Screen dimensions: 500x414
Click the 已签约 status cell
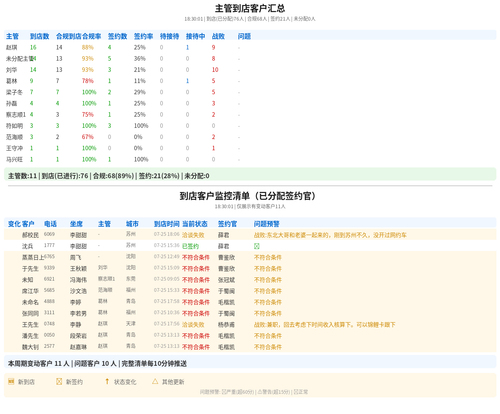pyautogui.click(x=190, y=246)
